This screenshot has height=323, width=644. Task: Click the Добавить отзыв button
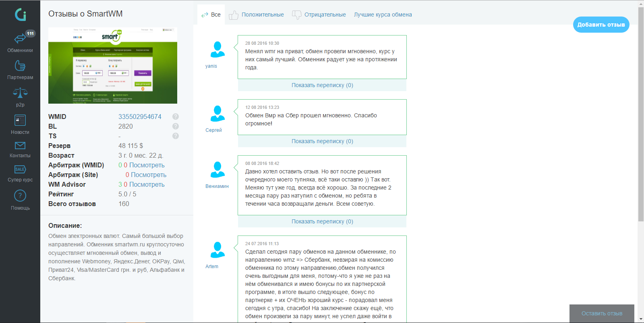coord(601,25)
